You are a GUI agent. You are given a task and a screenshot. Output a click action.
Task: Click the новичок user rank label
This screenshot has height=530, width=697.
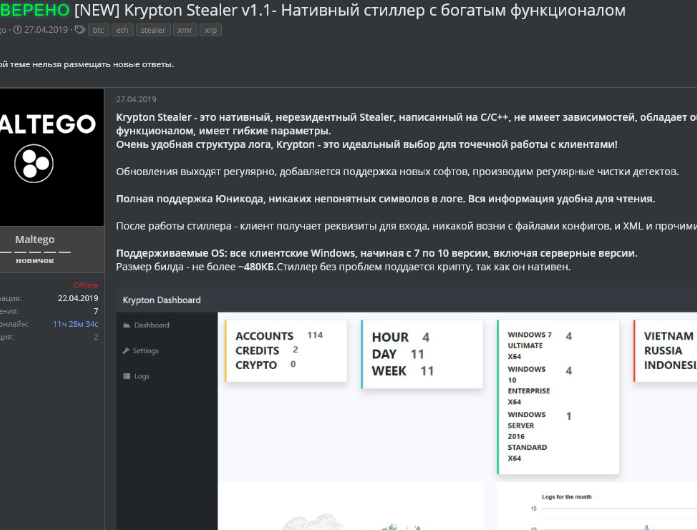pos(35,261)
